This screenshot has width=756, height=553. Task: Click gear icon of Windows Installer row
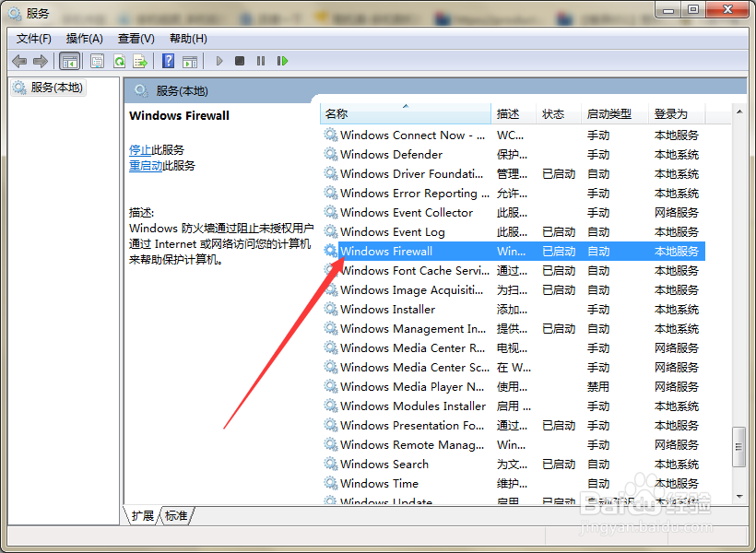pyautogui.click(x=331, y=309)
